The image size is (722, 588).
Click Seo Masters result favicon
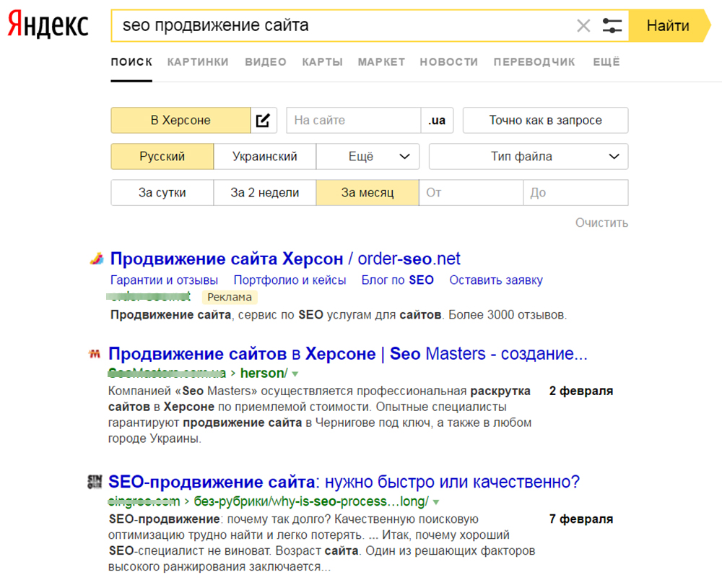pos(94,355)
